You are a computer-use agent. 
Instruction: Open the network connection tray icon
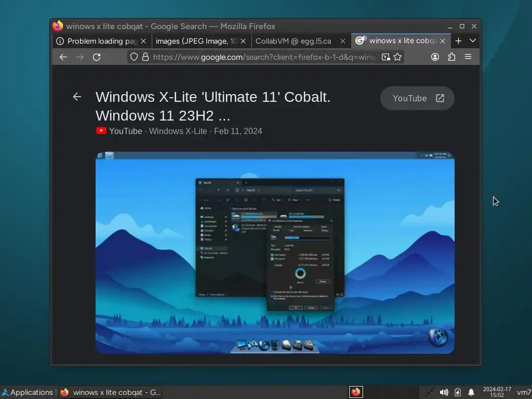(x=430, y=393)
